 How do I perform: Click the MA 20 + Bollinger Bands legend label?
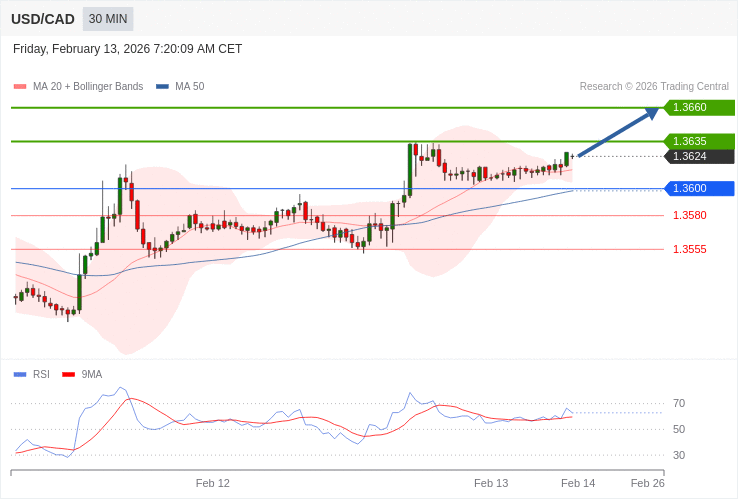pos(88,87)
